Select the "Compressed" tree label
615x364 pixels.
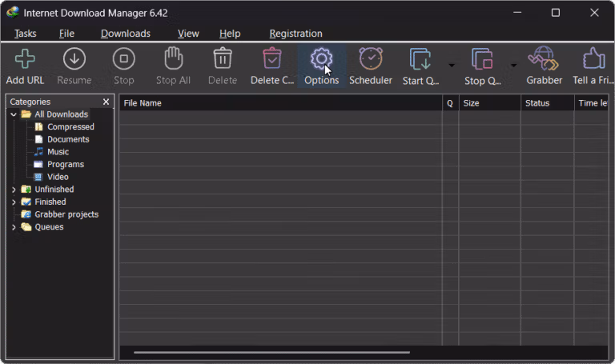point(70,126)
